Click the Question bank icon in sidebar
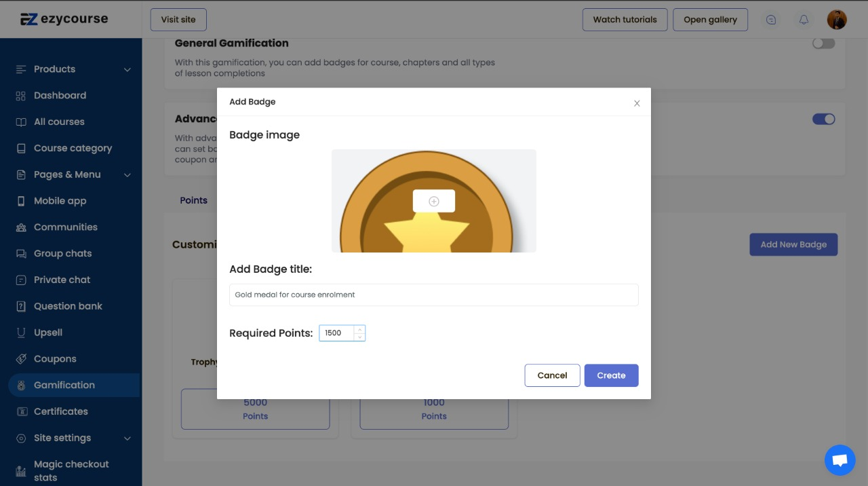This screenshot has height=486, width=868. coord(21,306)
